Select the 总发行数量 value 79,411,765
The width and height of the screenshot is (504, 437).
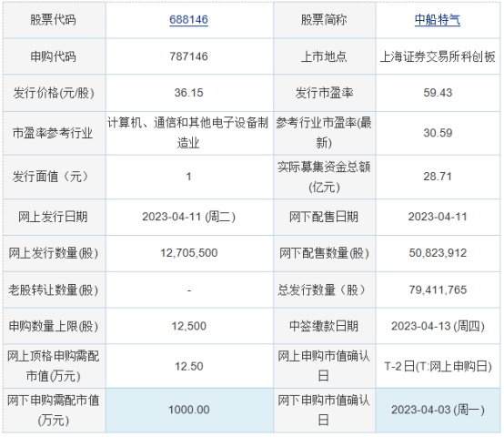[438, 290]
